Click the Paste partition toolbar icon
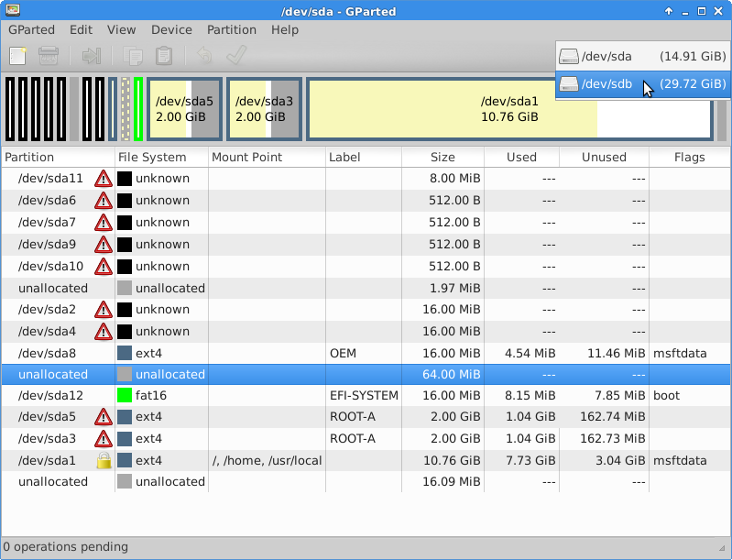This screenshot has width=732, height=560. (x=164, y=56)
